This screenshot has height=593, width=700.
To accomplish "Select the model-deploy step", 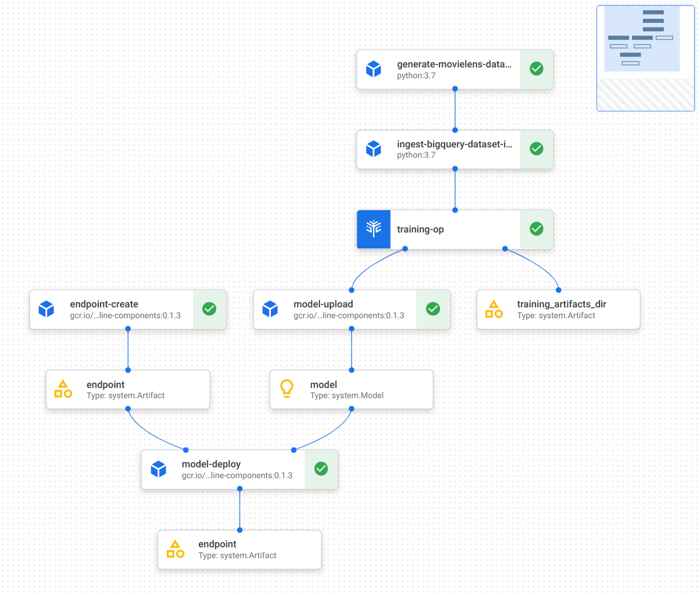I will pos(240,469).
